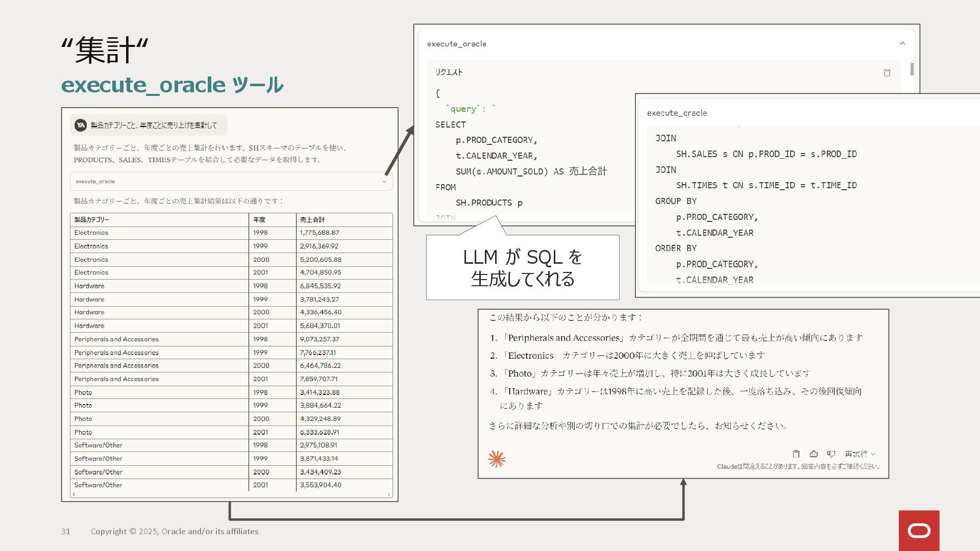Viewport: 980px width, 551px height.
Task: Click the orange Claude starburst logo
Action: pyautogui.click(x=497, y=459)
